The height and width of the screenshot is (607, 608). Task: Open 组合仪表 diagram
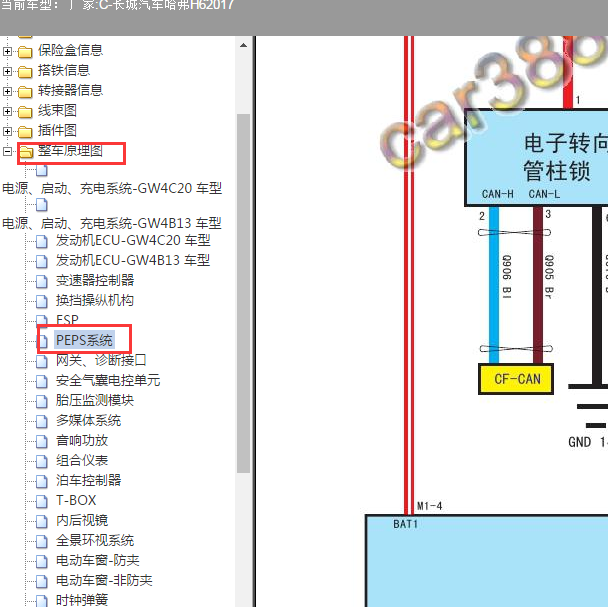tap(82, 460)
